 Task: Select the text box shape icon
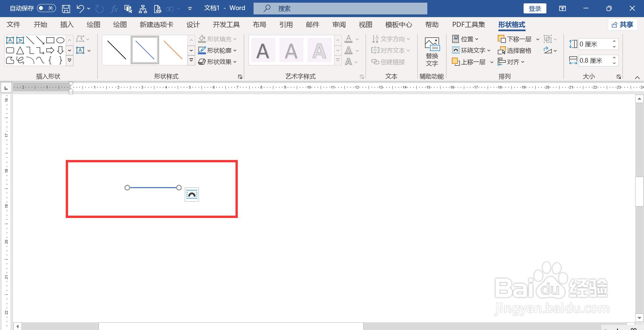coord(10,40)
